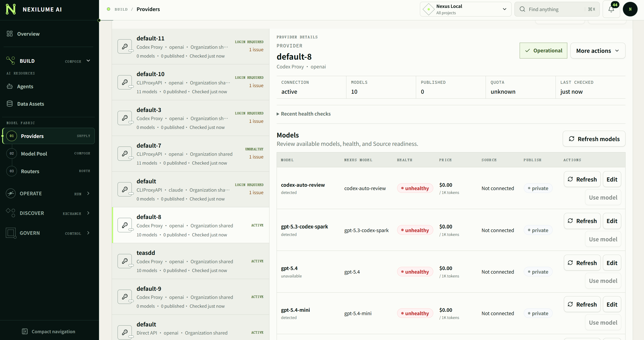Click UNHEALTHY label on default-7
Screen dimensions: 644x340
tap(254, 149)
